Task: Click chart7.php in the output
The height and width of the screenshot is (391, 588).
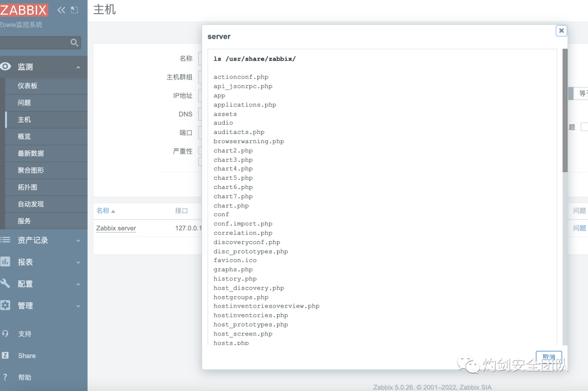Action: 233,196
